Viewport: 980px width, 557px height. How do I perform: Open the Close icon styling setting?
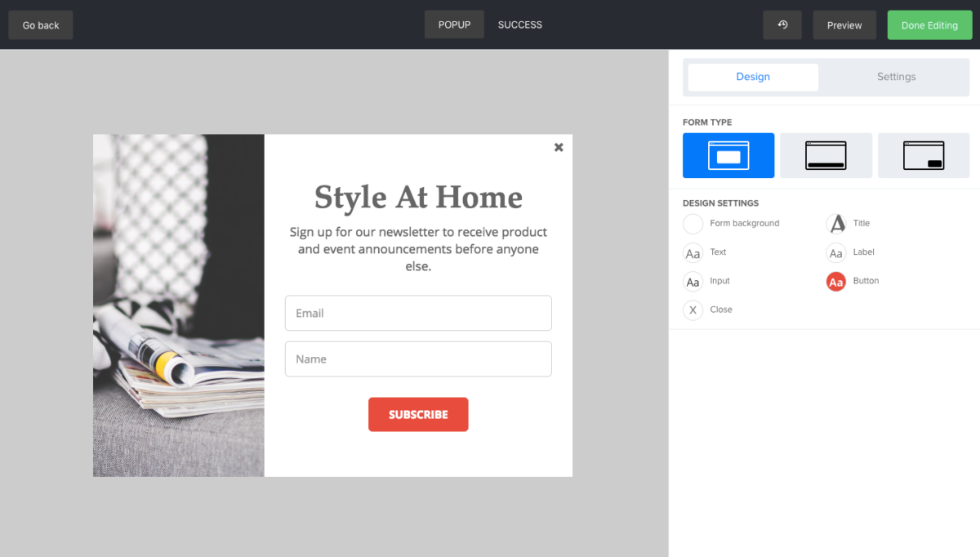[x=693, y=310]
